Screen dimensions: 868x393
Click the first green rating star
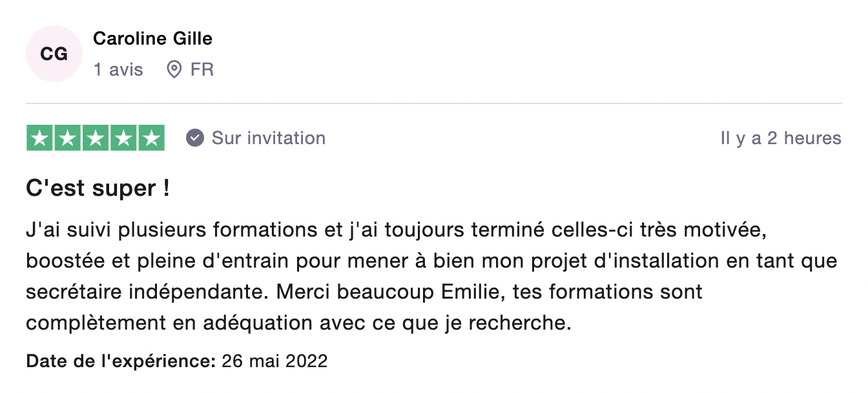pos(40,138)
